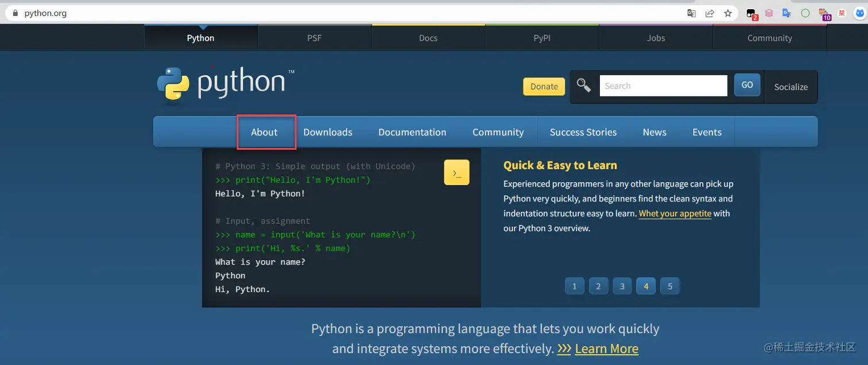Screen dimensions: 868x365
Task: Open the Events menu
Action: pos(707,132)
